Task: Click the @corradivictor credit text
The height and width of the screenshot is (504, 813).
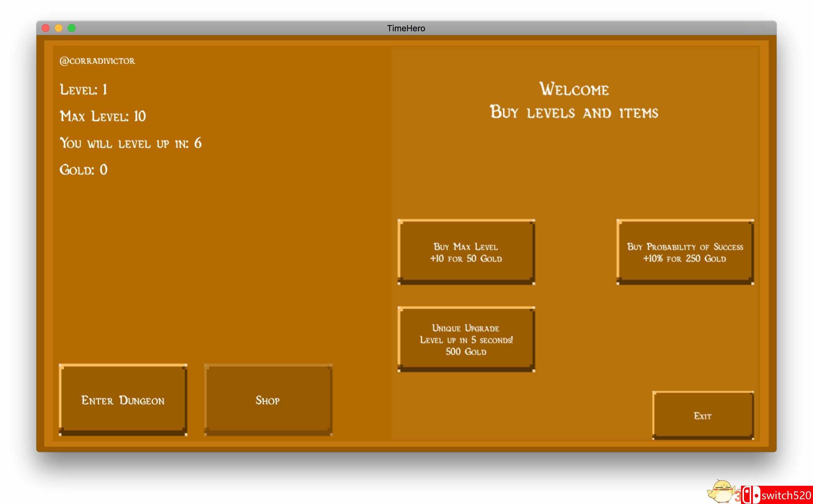Action: [x=97, y=61]
